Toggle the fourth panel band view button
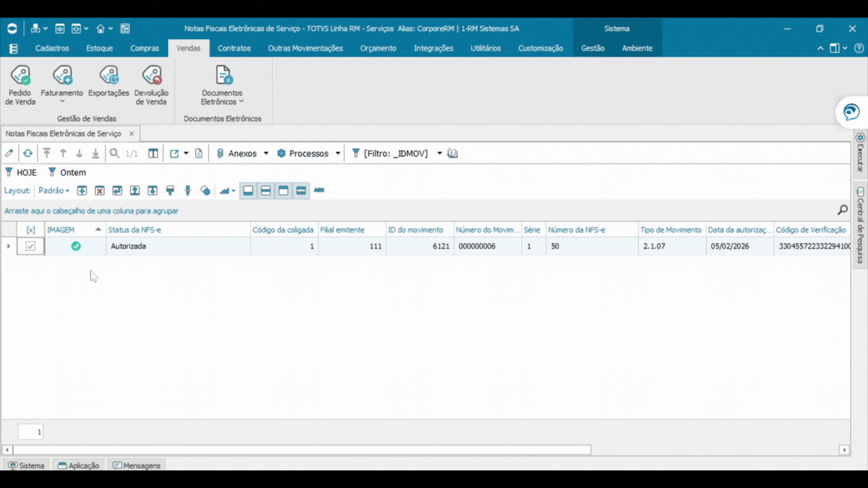 (301, 191)
